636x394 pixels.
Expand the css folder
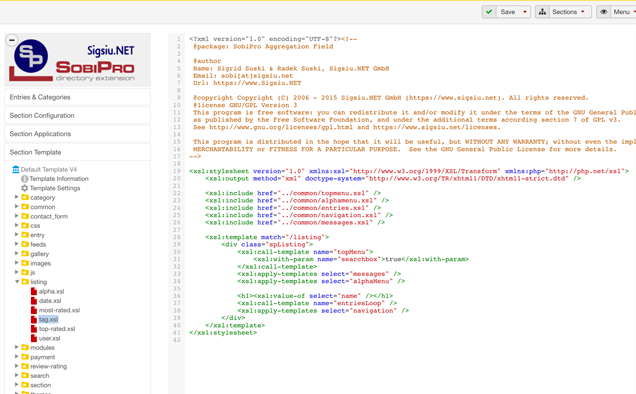point(17,225)
